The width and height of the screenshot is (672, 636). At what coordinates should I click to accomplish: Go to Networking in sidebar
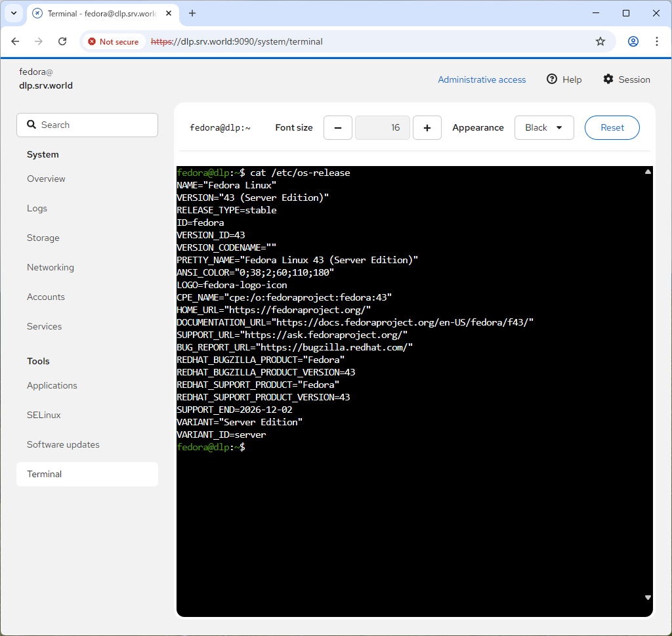(x=51, y=267)
